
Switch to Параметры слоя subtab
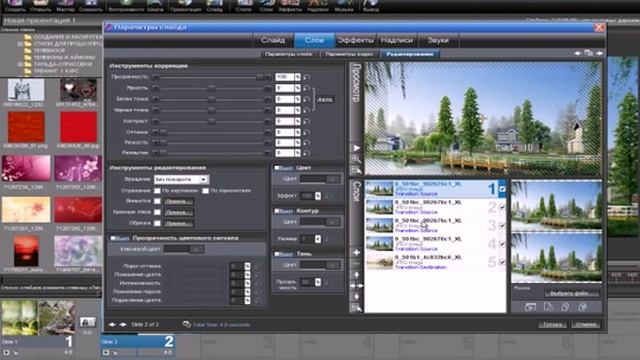click(289, 54)
